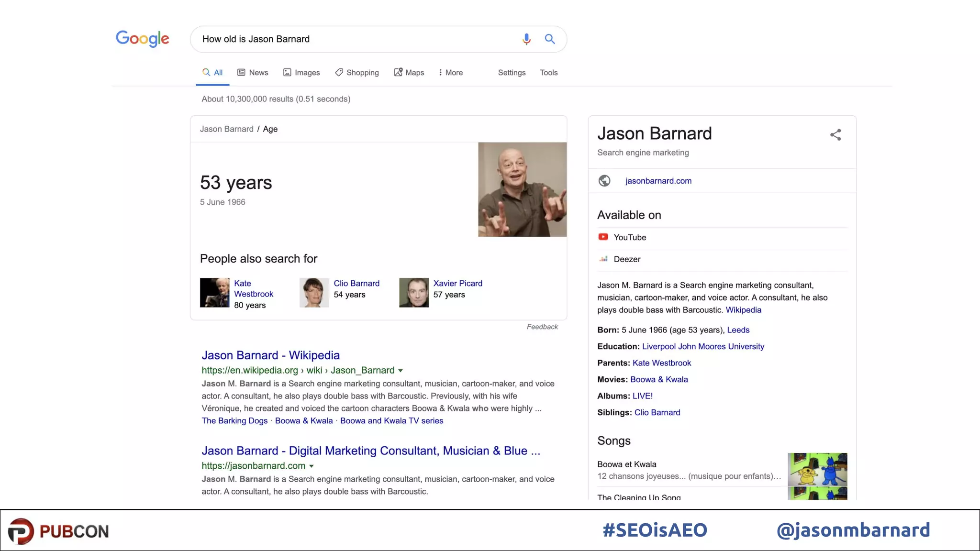Click the share icon in knowledge panel

click(x=835, y=135)
